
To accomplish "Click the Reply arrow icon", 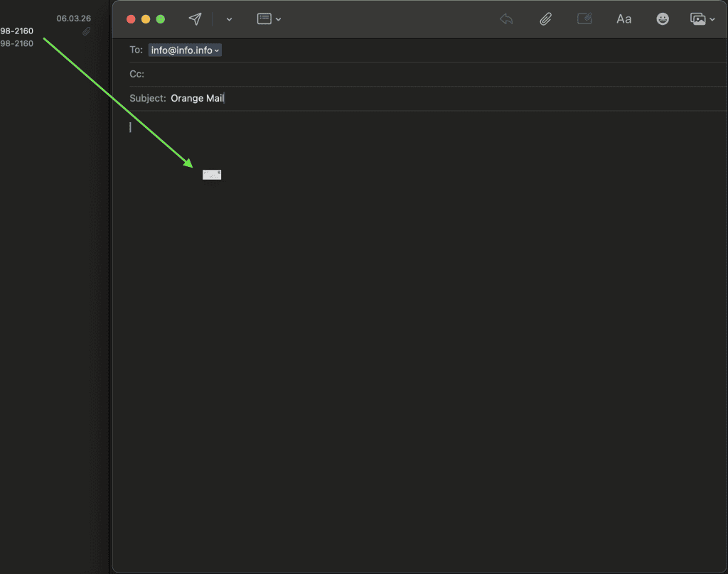I will click(506, 18).
